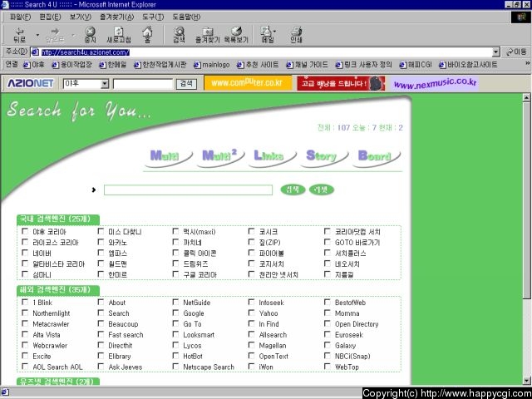Click the Mail (메일) toolbar icon

pyautogui.click(x=267, y=35)
